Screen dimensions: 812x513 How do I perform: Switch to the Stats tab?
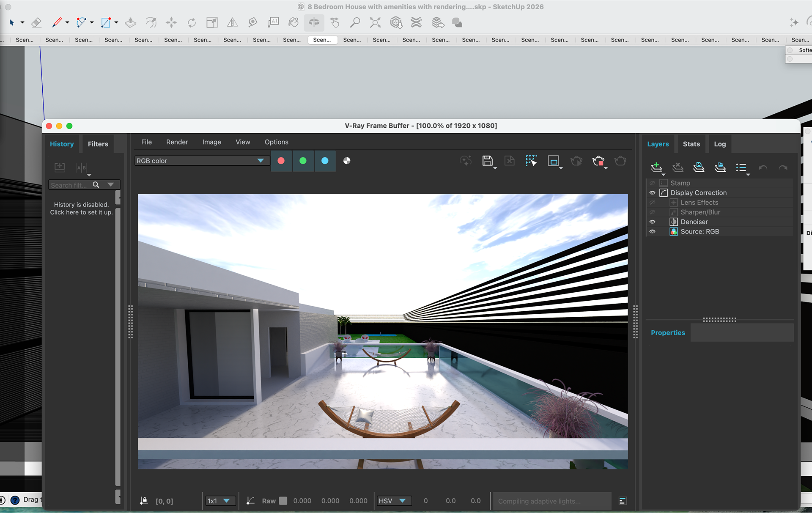coord(691,144)
